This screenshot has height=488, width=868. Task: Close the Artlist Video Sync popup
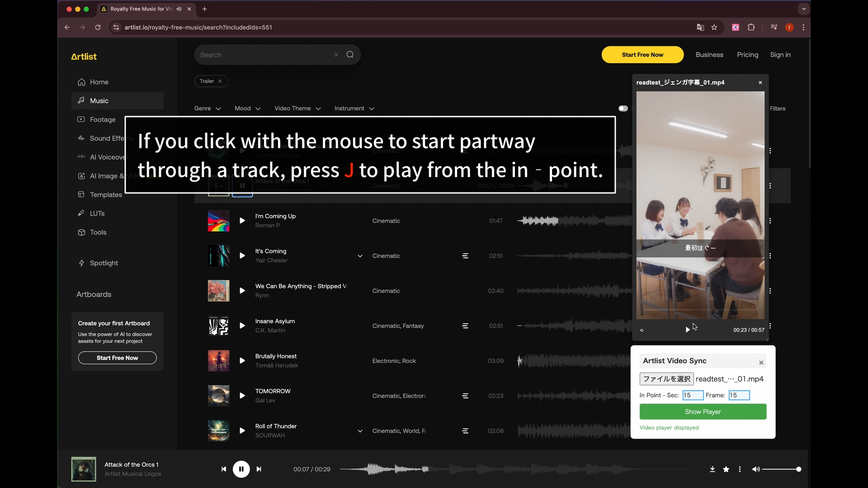[x=761, y=362]
